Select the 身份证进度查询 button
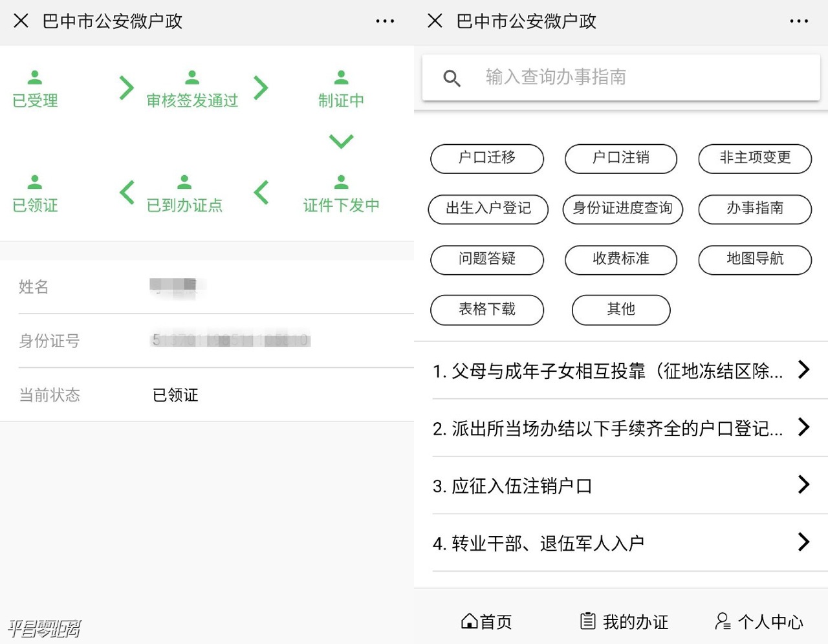 tap(622, 209)
